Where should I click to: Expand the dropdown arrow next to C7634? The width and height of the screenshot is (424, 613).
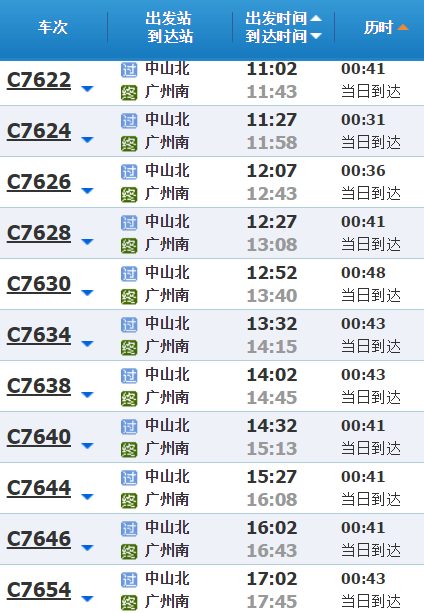tap(88, 344)
